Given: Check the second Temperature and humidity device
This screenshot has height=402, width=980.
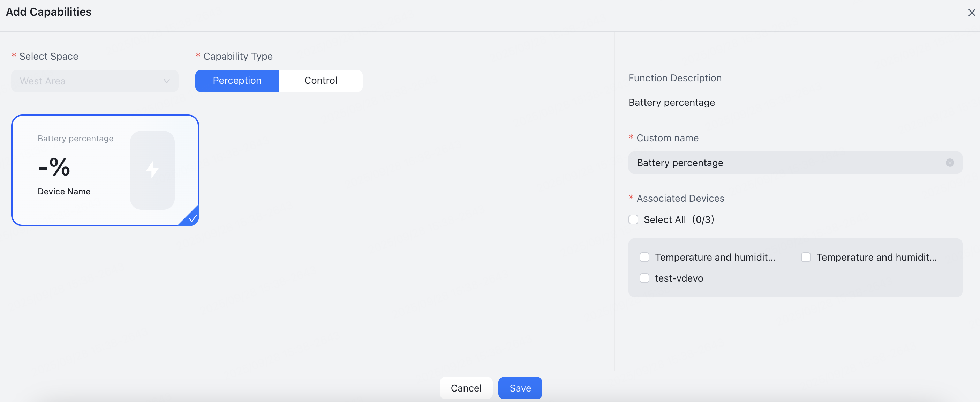Looking at the screenshot, I should pyautogui.click(x=805, y=257).
